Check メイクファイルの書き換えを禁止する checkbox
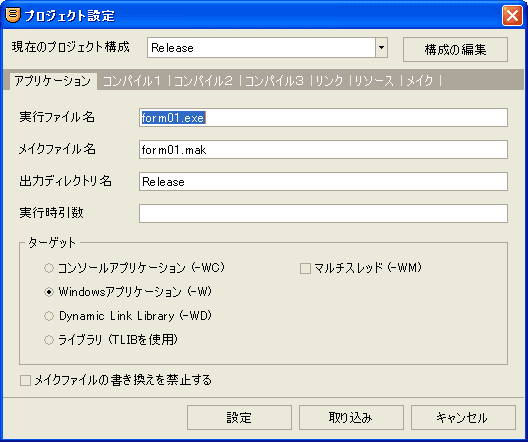The image size is (528, 442). [25, 381]
